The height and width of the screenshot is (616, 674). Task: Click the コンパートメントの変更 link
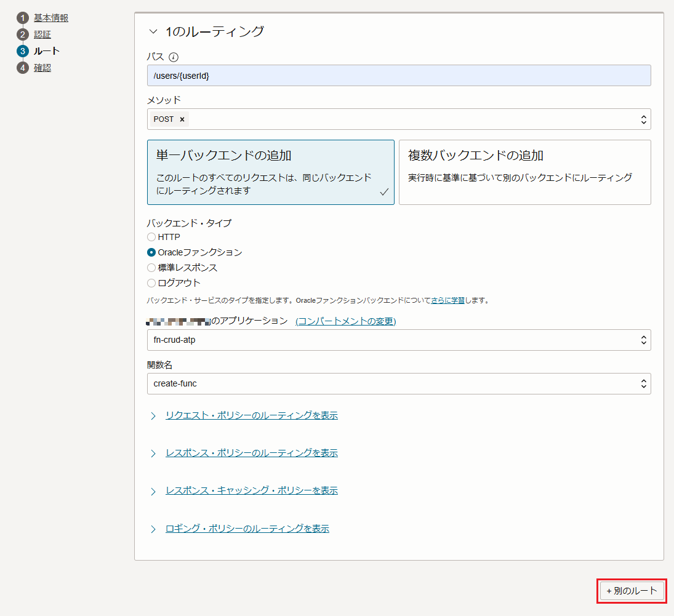346,321
